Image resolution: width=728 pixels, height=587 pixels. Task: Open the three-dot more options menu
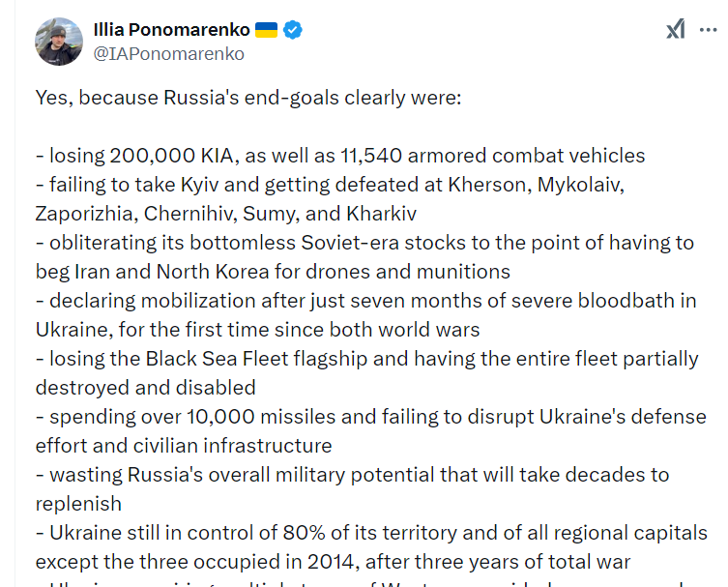click(x=708, y=30)
